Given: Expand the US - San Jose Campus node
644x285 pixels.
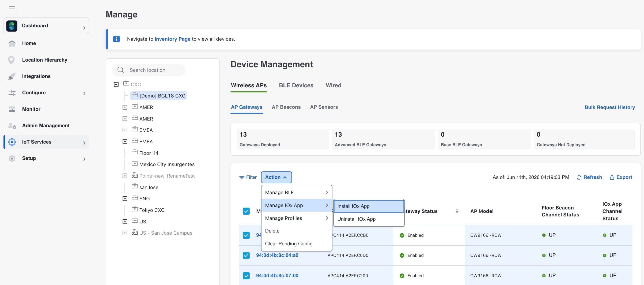Looking at the screenshot, I should 125,233.
